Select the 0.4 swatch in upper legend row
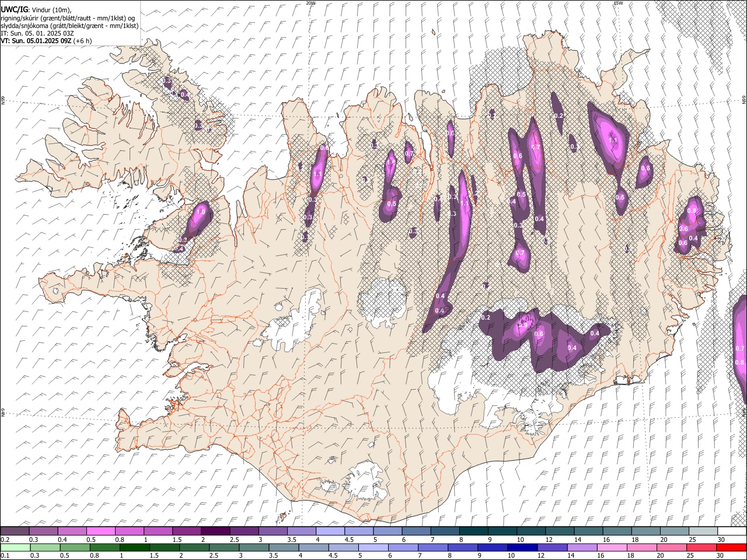747x560 pixels. tap(72, 531)
